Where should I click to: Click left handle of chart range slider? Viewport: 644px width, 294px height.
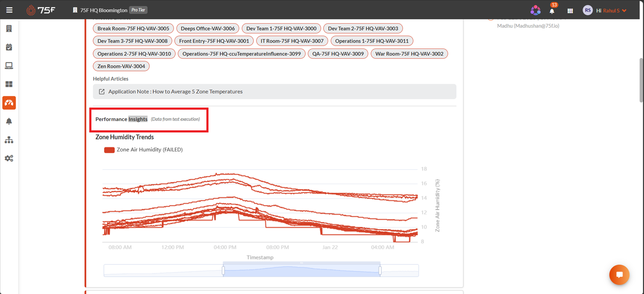tap(223, 270)
